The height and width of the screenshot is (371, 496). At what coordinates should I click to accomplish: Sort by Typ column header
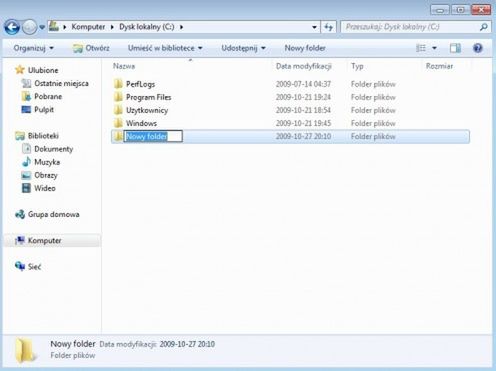pyautogui.click(x=357, y=66)
